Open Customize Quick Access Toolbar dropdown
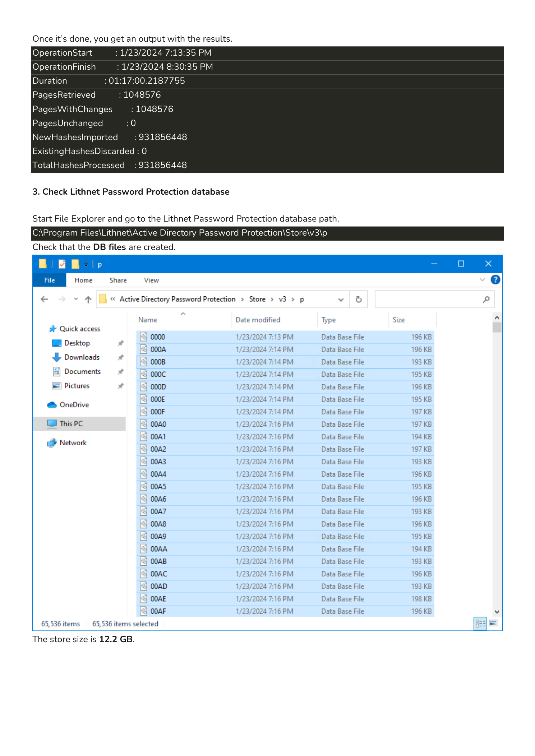The width and height of the screenshot is (535, 756). point(86,265)
